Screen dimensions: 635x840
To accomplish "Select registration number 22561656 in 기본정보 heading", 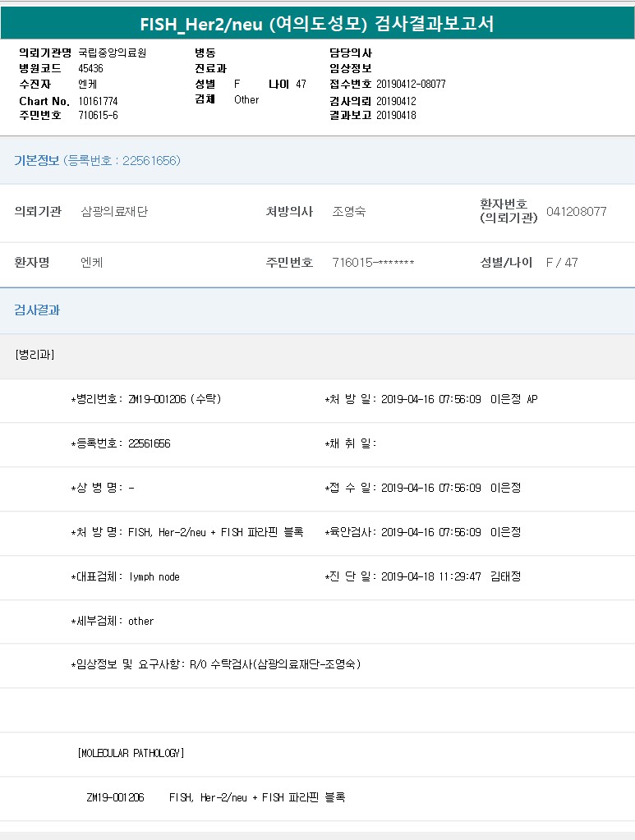I will pos(151,160).
